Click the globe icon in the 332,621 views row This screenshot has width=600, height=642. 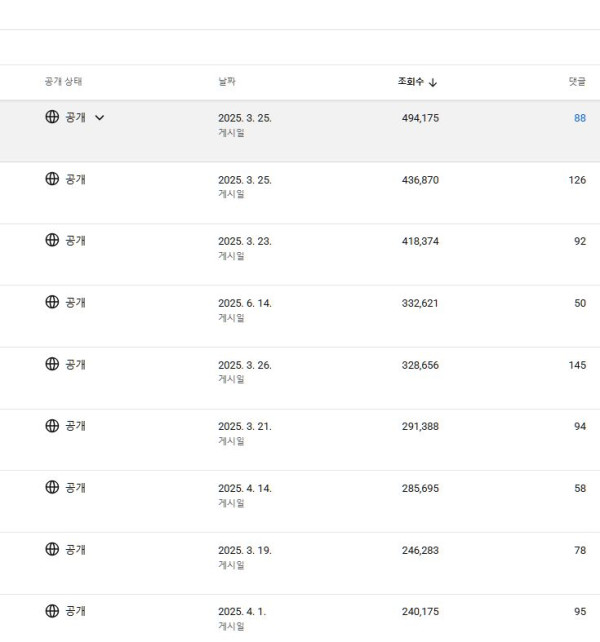(x=52, y=302)
